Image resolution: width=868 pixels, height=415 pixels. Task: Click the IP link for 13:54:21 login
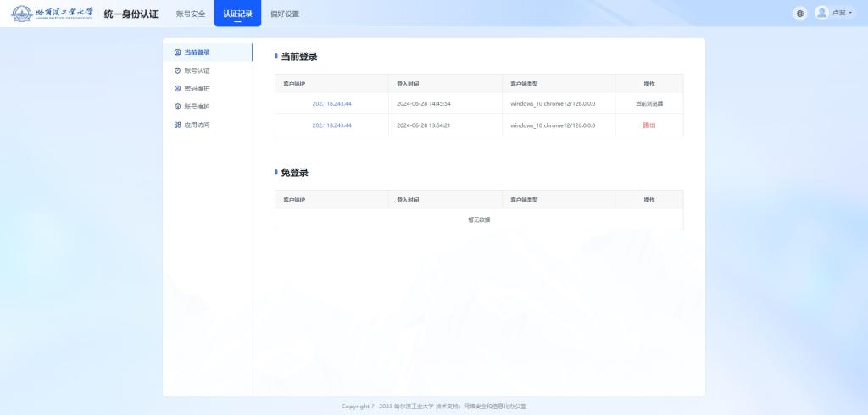[331, 125]
